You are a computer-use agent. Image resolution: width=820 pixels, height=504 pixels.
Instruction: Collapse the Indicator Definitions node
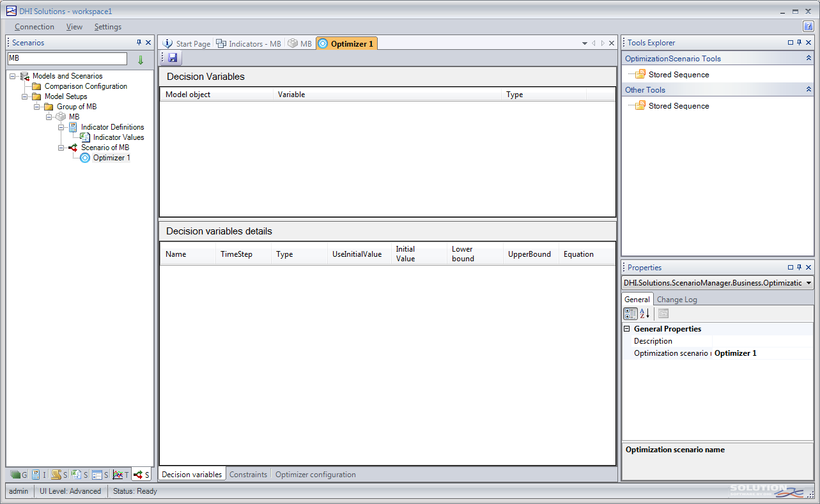click(61, 127)
